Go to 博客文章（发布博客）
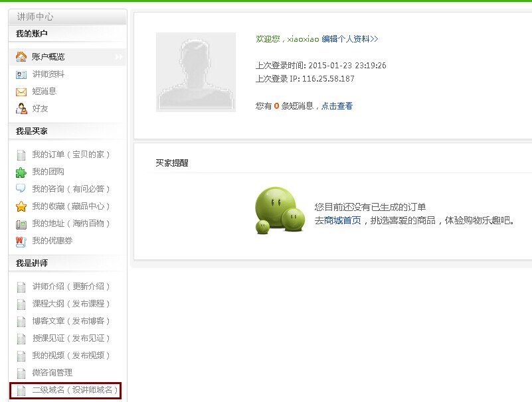 pos(71,321)
